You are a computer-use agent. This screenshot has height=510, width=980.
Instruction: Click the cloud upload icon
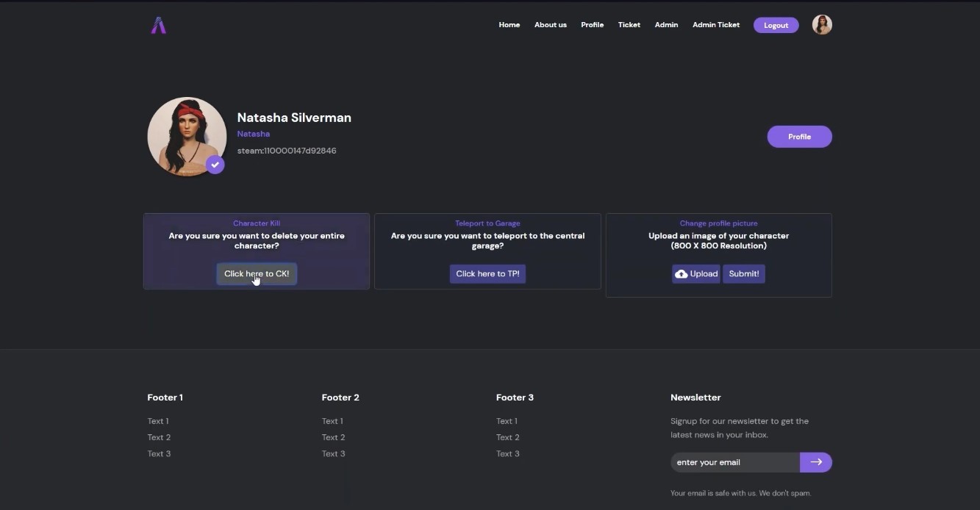point(682,274)
